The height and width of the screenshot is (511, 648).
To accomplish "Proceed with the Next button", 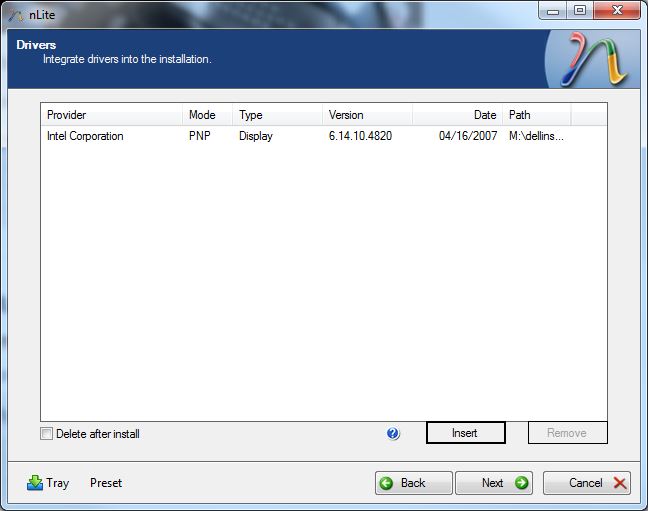I will point(494,483).
